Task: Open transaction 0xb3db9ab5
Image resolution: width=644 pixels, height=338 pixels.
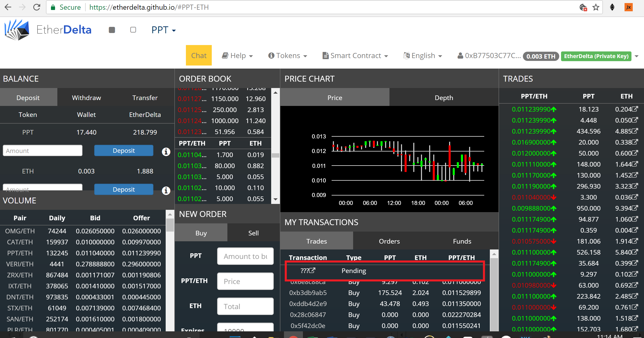Action: click(x=308, y=293)
